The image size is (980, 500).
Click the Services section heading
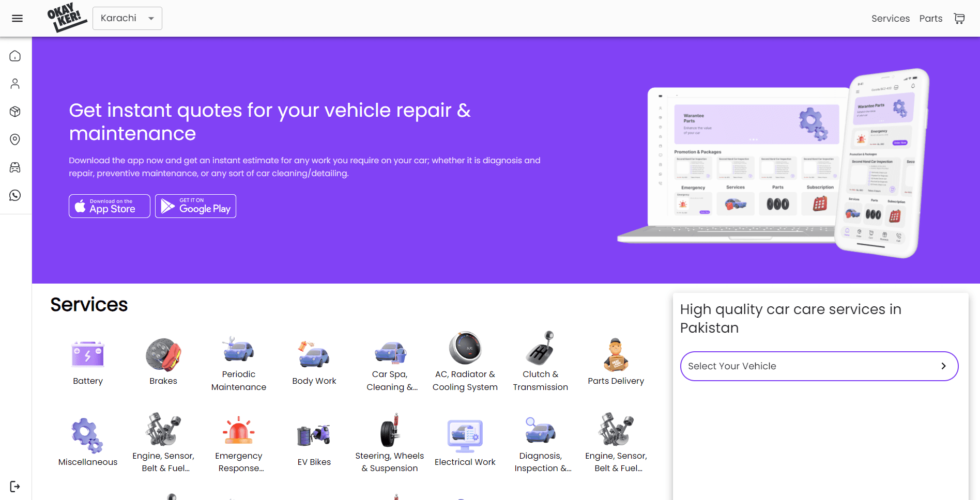point(89,305)
